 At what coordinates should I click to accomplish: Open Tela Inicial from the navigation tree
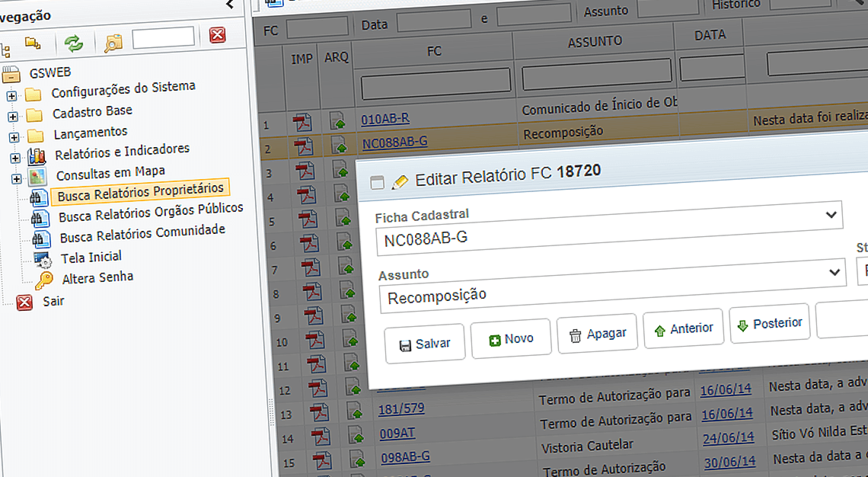tap(93, 256)
